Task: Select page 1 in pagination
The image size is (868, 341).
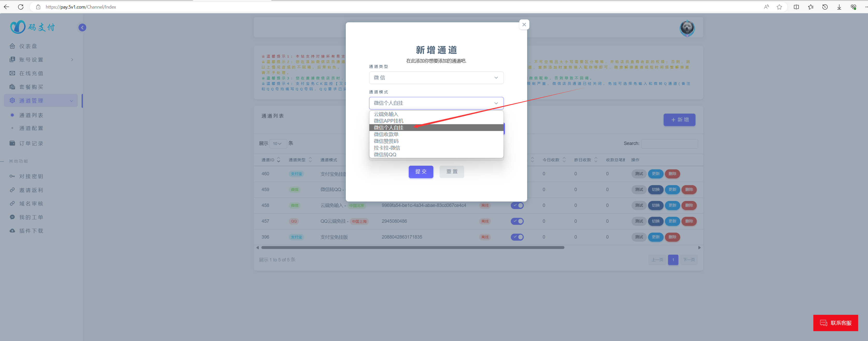Action: coord(673,260)
